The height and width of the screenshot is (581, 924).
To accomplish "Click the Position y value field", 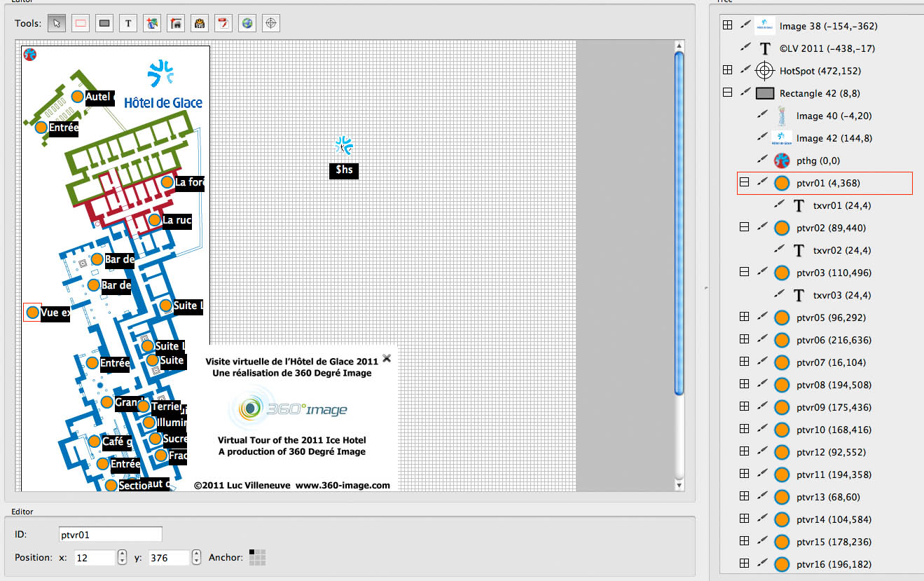I will click(x=170, y=558).
